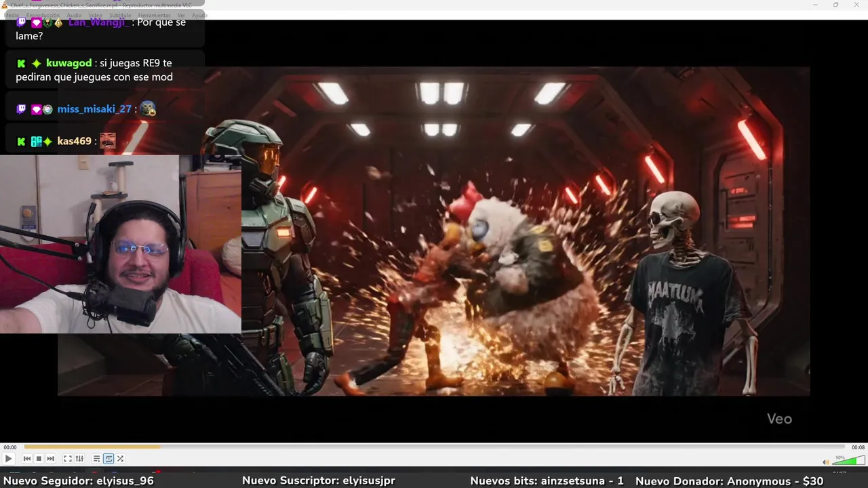
Task: Mute audio via speaker icon
Action: point(825,462)
